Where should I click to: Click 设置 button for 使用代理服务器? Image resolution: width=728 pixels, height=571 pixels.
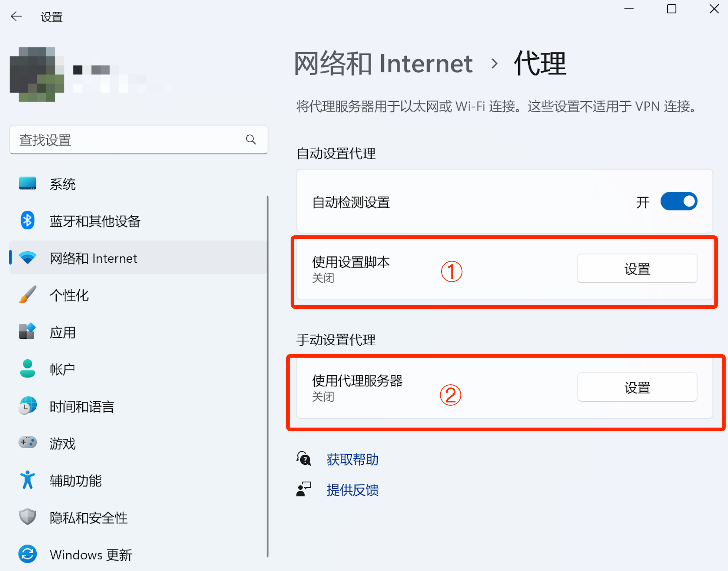click(637, 387)
